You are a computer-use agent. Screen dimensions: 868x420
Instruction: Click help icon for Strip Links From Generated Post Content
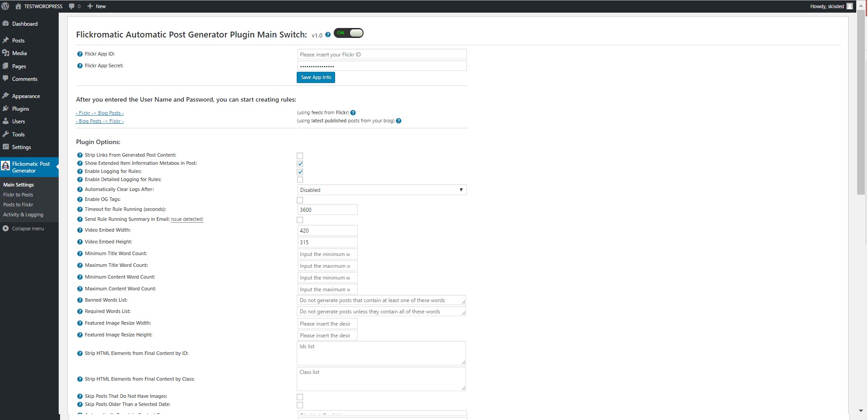click(80, 155)
